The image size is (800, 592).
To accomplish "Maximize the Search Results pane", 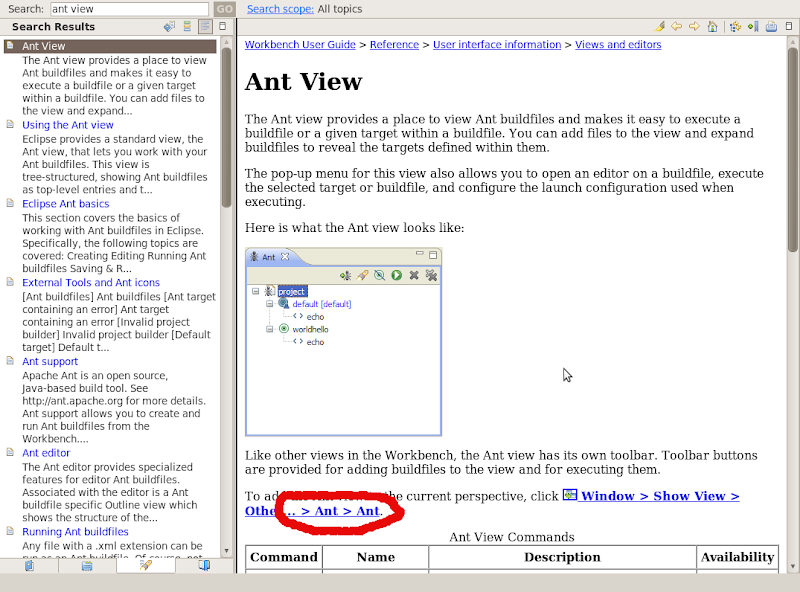I will point(222,26).
